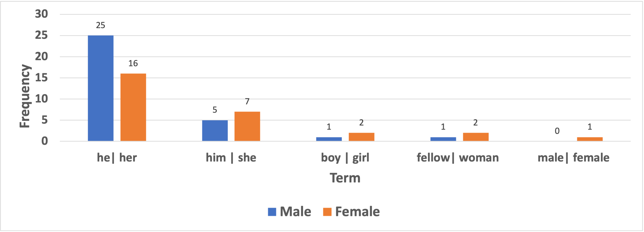The height and width of the screenshot is (232, 644).
Task: Select the blue 'fellow' bar
Action: pos(443,139)
